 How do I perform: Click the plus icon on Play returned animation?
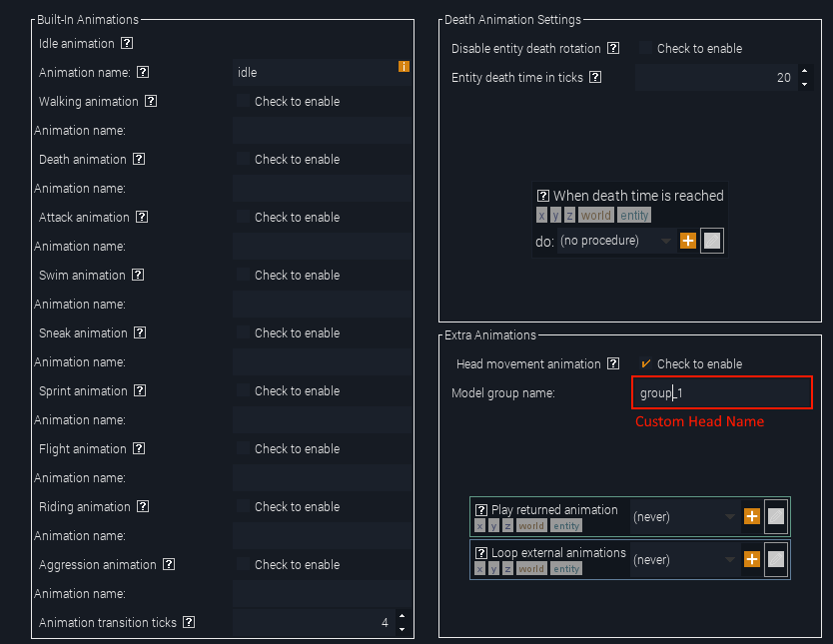pyautogui.click(x=752, y=516)
